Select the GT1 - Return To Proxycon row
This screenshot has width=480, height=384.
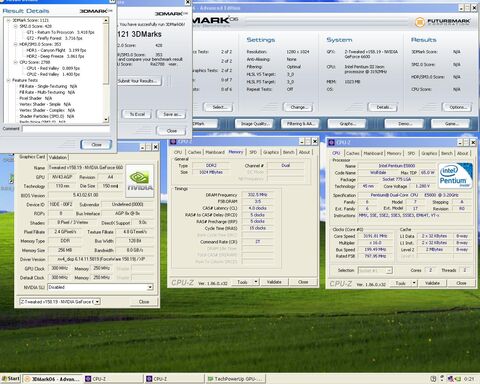click(x=60, y=32)
